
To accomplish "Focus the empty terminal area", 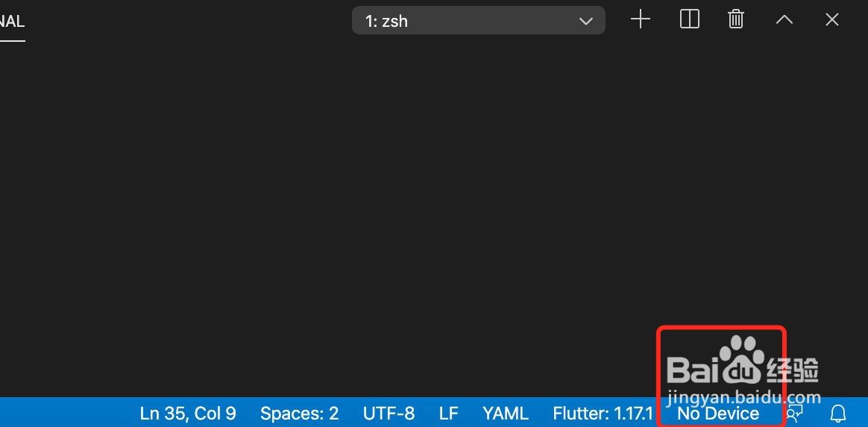I will point(336,209).
